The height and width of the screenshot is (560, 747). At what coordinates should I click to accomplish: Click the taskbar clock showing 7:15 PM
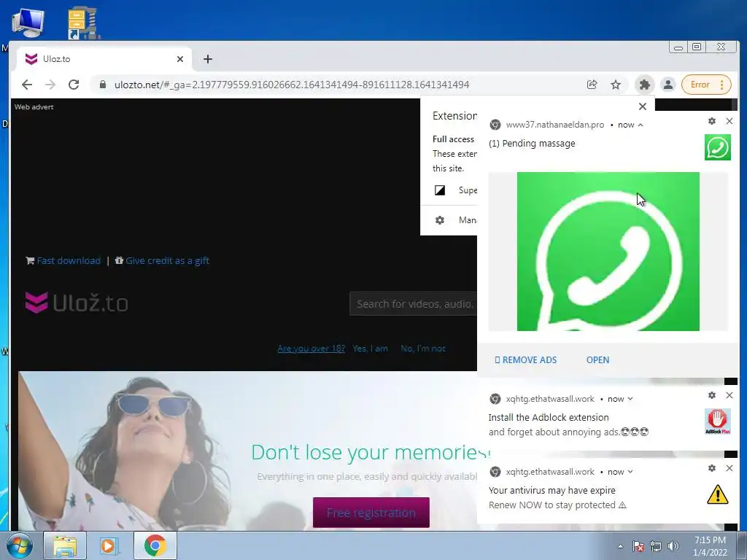[710, 546]
